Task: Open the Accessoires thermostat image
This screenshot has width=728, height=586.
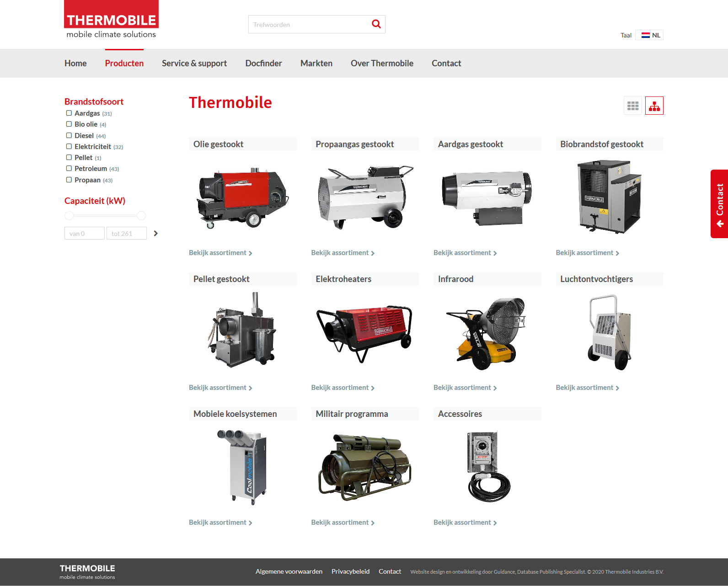Action: (x=488, y=466)
